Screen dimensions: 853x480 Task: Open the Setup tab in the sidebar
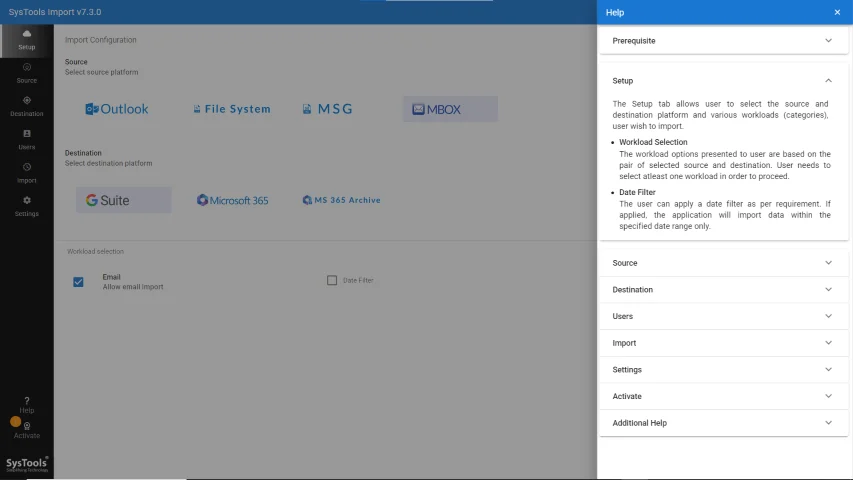pyautogui.click(x=27, y=40)
